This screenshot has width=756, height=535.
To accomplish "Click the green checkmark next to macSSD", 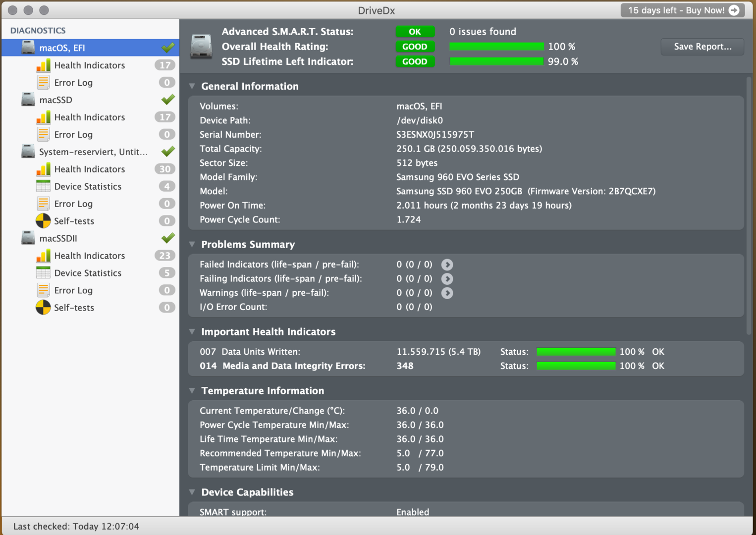I will (x=168, y=99).
